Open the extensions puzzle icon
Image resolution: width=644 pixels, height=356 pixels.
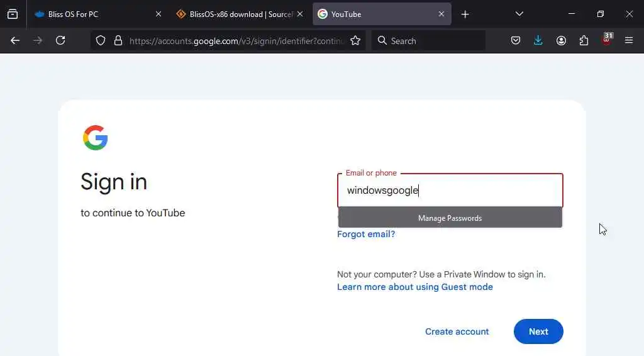point(584,41)
